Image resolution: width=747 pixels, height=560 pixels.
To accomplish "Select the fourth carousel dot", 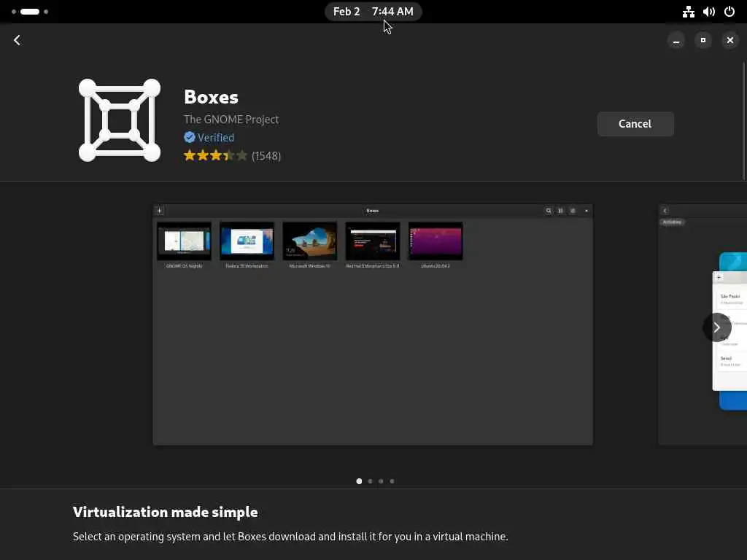I will pos(392,481).
